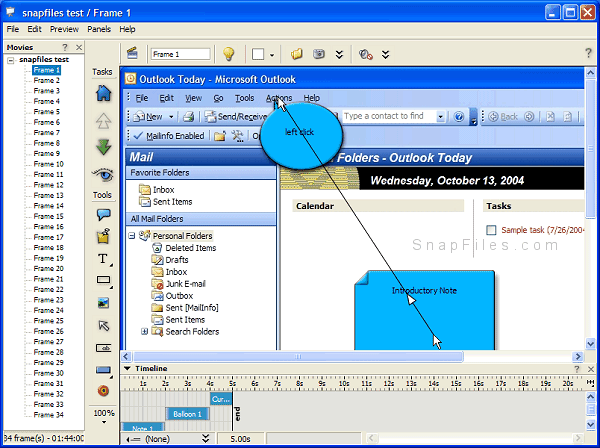Select Frame 5 in Movies tree
The width and height of the screenshot is (600, 448).
(46, 112)
